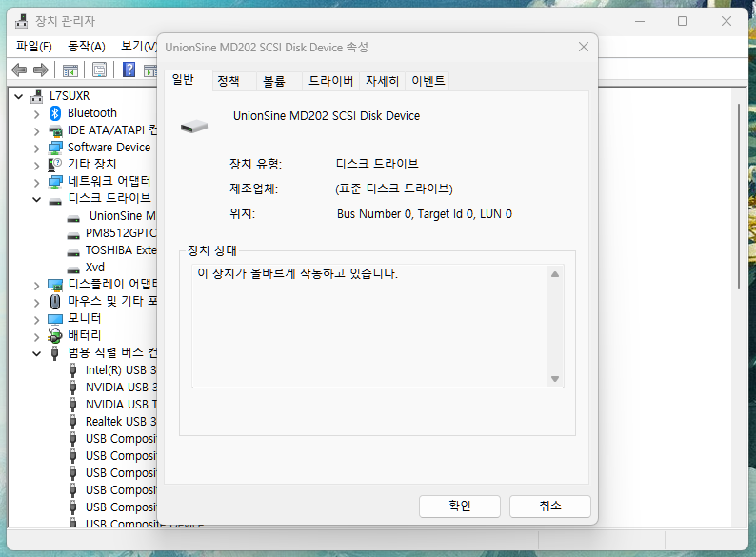Expand the Software Device category
756x557 pixels.
[36, 149]
